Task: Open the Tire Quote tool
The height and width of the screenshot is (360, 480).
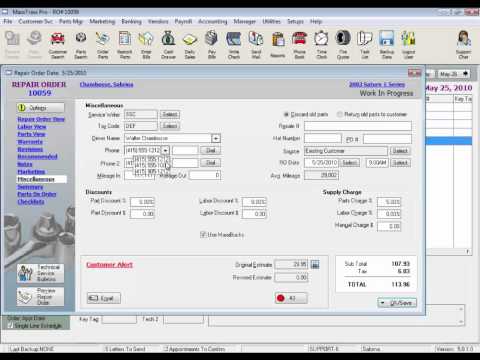Action: 343,45
